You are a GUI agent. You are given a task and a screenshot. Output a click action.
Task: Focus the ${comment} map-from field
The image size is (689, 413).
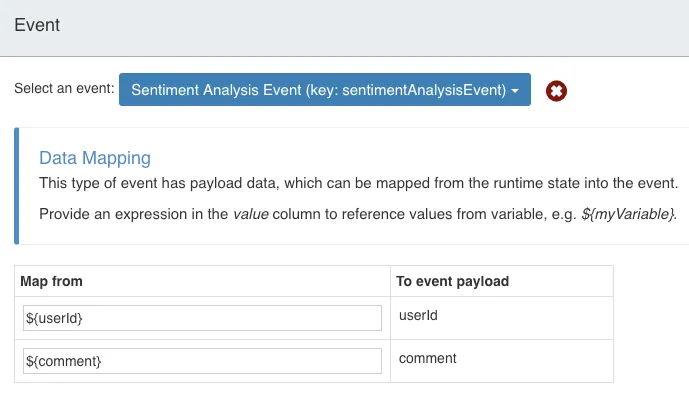click(202, 361)
